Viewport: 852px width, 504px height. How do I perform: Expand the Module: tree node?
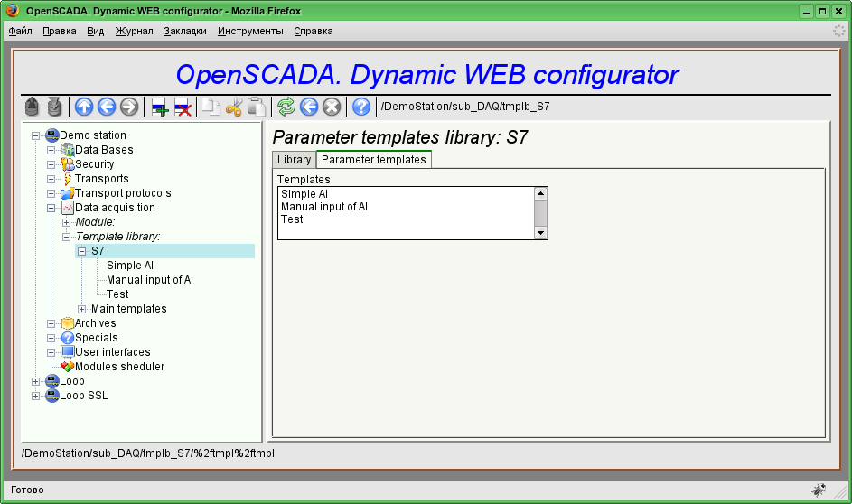(x=66, y=223)
